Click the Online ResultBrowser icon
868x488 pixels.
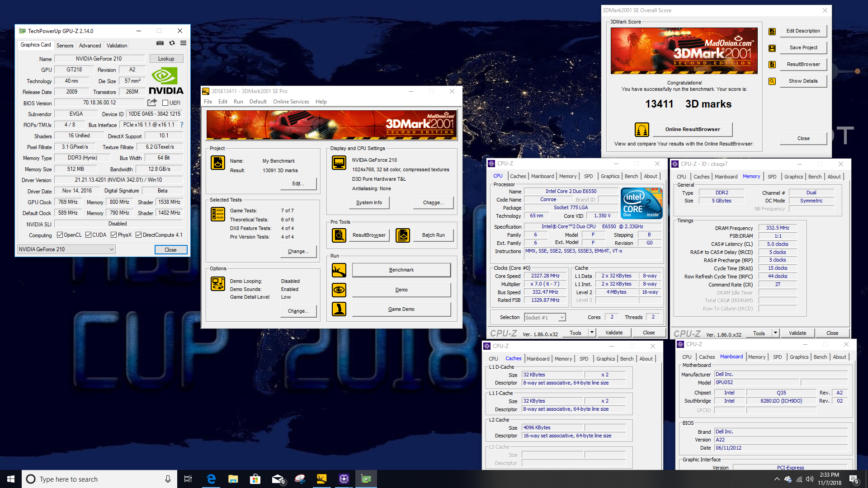(642, 130)
